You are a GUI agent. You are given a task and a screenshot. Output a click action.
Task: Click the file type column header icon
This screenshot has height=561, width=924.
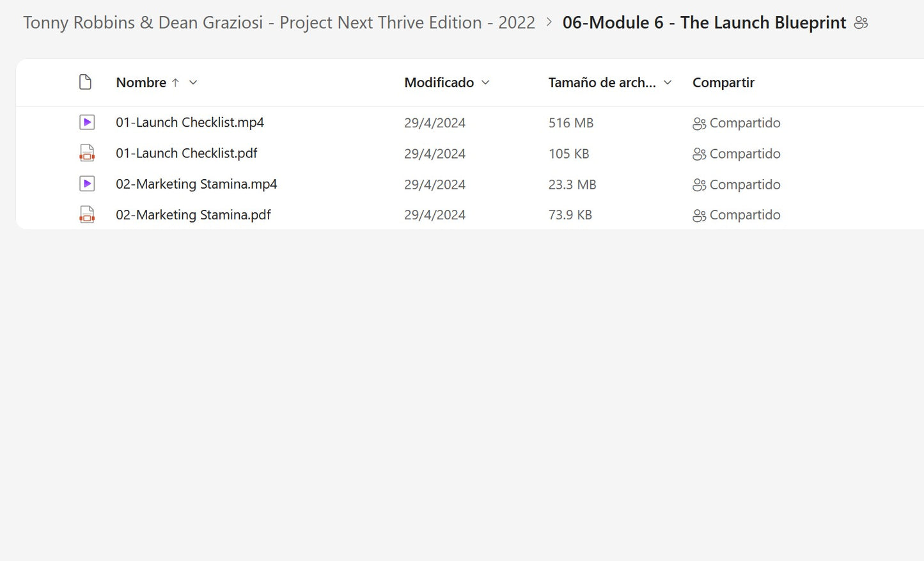(85, 82)
